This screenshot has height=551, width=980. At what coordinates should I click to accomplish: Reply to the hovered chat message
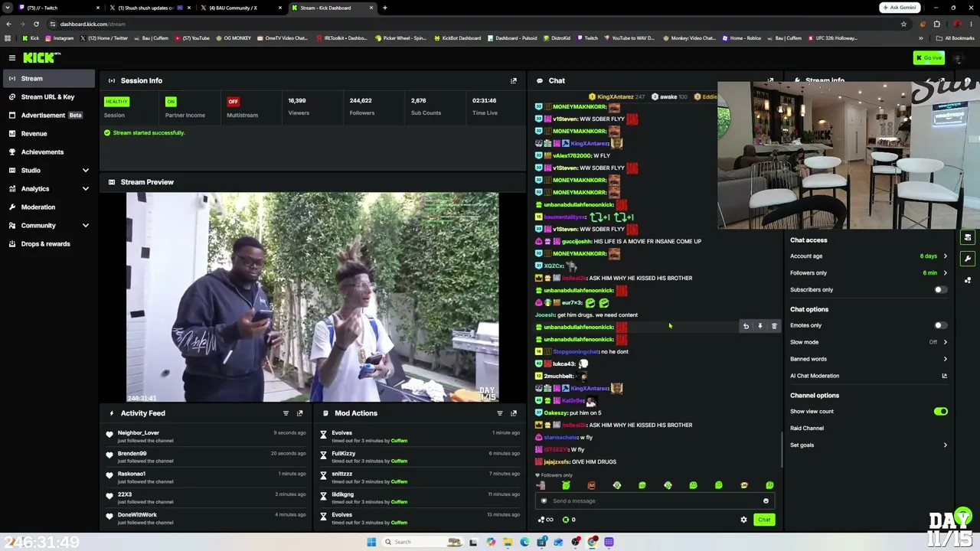[746, 327]
